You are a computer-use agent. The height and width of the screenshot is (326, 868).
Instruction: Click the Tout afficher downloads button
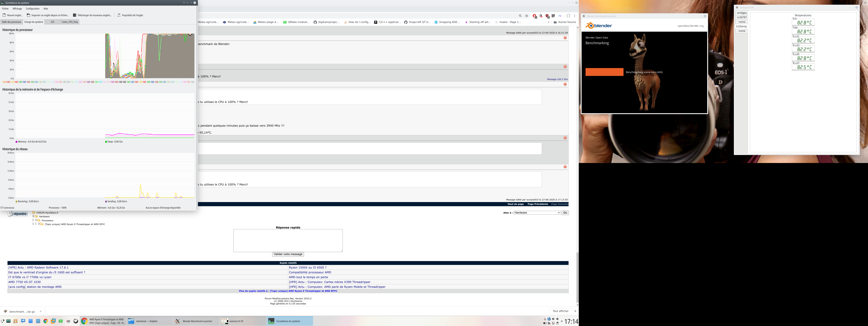coord(560,311)
